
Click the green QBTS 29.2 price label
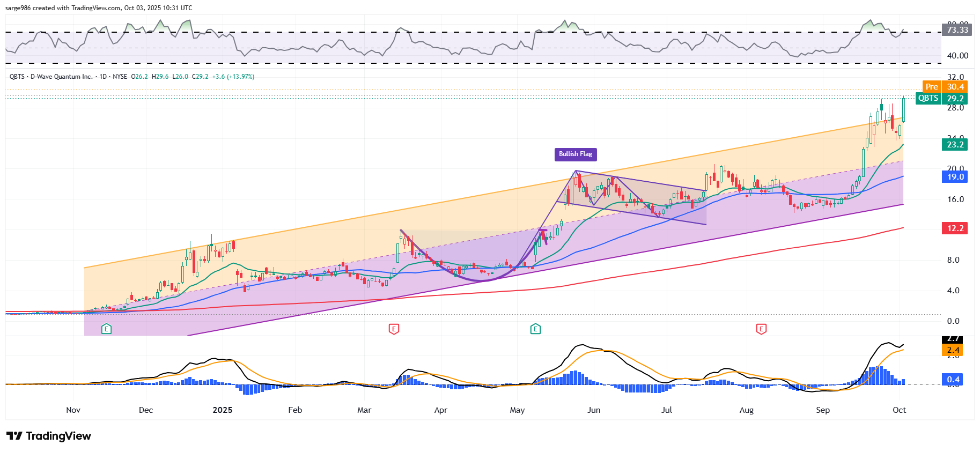point(941,99)
